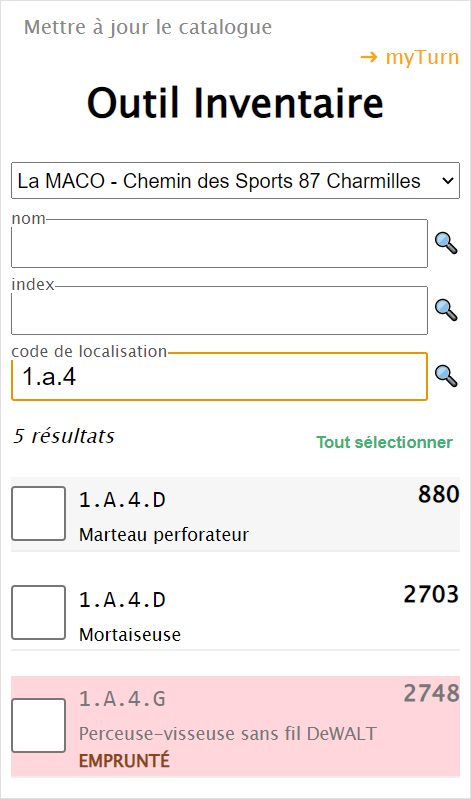Click the magnifier icon beside nom field
This screenshot has width=471, height=799.
[446, 243]
